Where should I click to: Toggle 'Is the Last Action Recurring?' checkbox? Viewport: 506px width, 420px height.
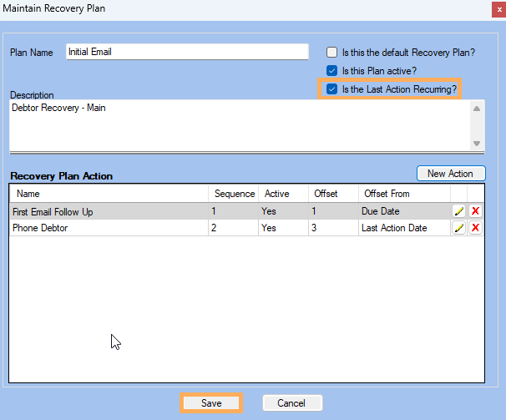pyautogui.click(x=331, y=89)
